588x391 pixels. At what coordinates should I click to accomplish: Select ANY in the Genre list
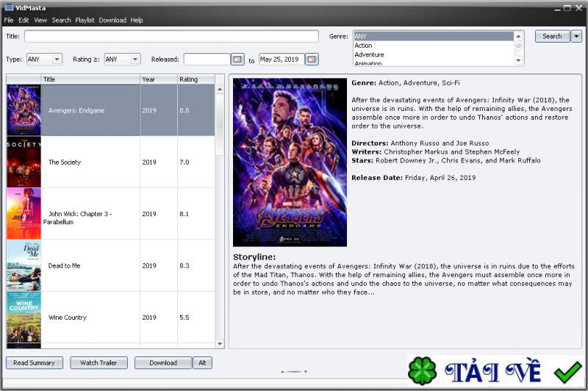pos(434,36)
